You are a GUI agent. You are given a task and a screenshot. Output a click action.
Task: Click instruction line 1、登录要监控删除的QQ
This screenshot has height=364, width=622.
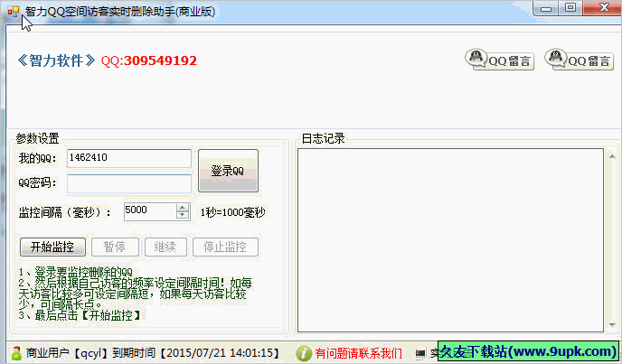pyautogui.click(x=75, y=273)
